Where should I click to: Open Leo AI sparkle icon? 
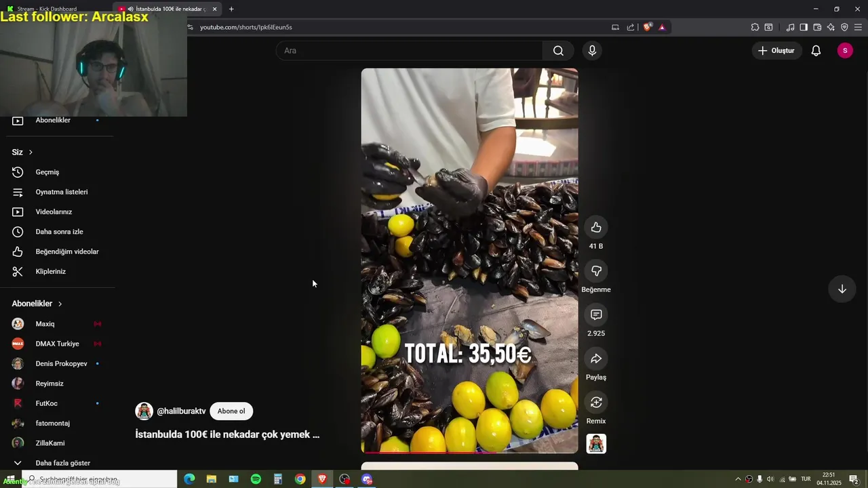[x=831, y=27]
